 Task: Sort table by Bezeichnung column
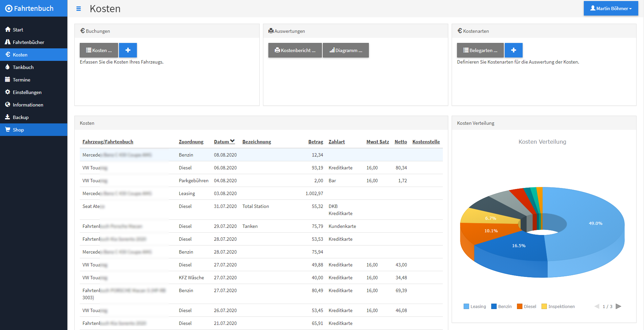click(257, 142)
